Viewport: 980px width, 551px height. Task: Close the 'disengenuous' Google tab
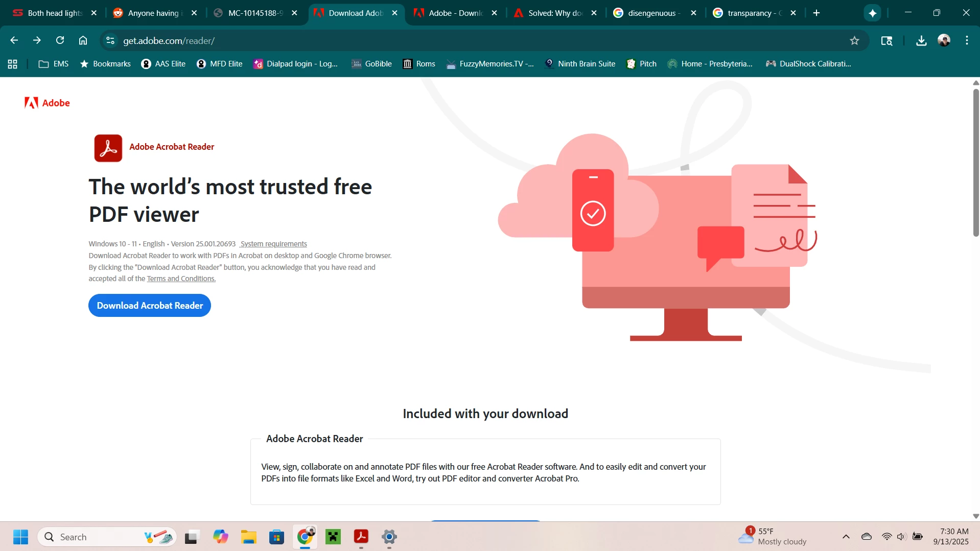click(693, 13)
